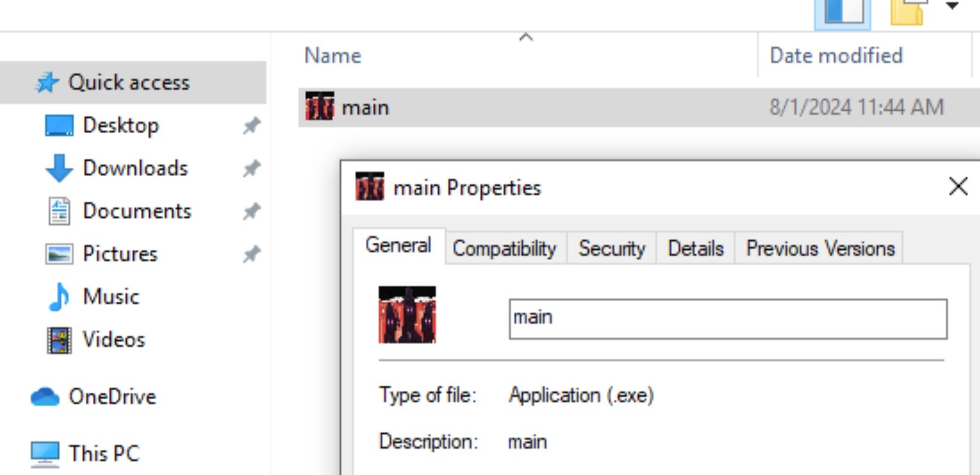Open the Security tab
The image size is (980, 475).
611,248
